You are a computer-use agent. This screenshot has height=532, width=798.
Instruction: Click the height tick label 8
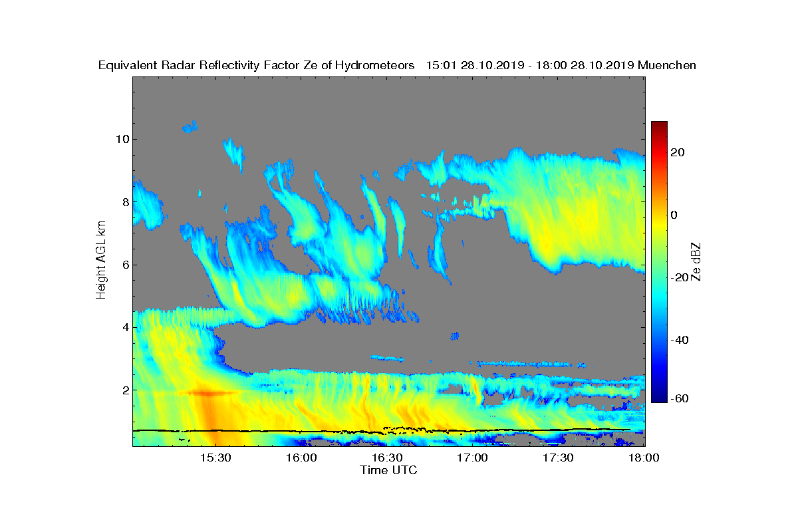point(124,202)
